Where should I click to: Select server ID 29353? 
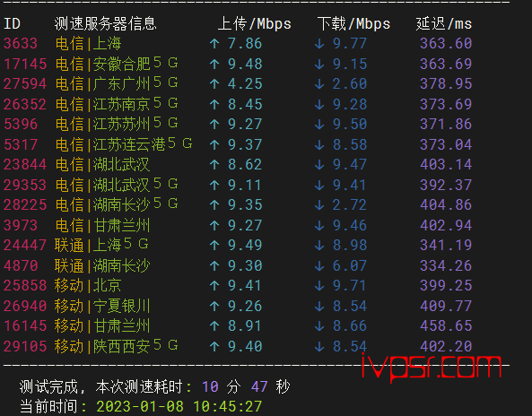pos(25,185)
